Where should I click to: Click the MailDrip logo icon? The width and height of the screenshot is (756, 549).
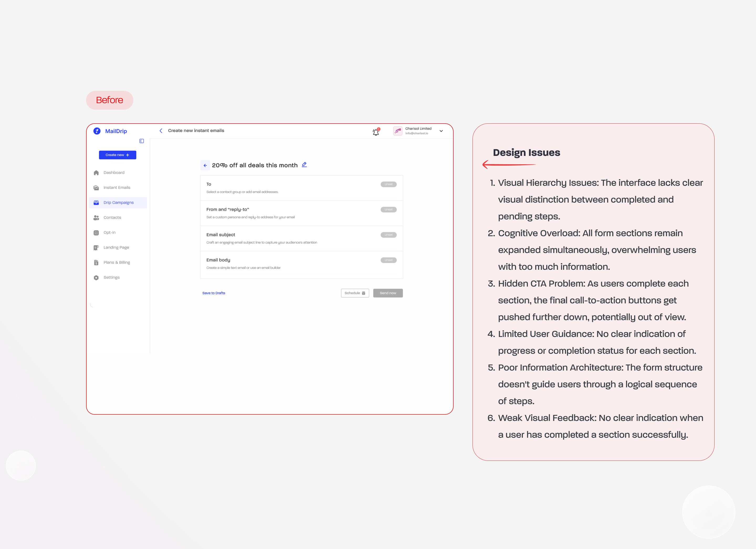[97, 131]
